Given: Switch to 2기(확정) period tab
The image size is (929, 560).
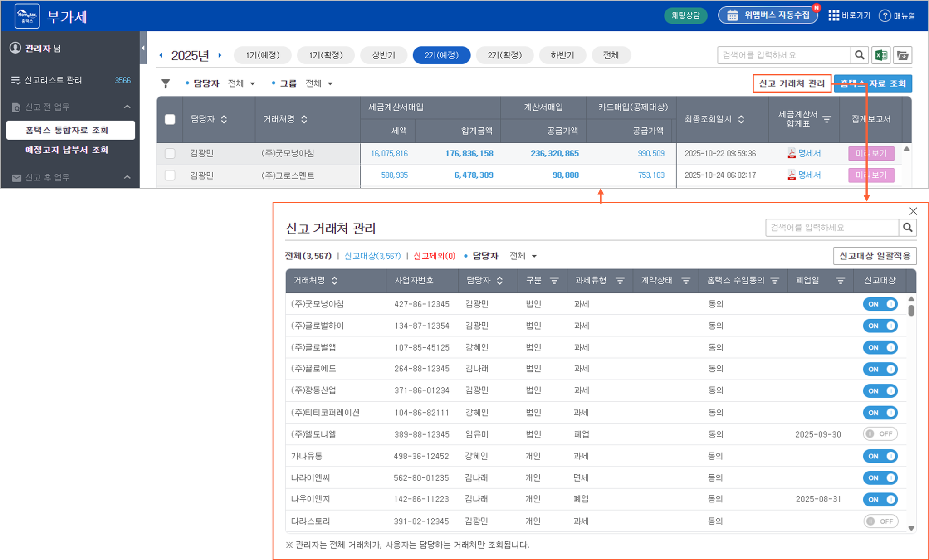Looking at the screenshot, I should pyautogui.click(x=504, y=55).
